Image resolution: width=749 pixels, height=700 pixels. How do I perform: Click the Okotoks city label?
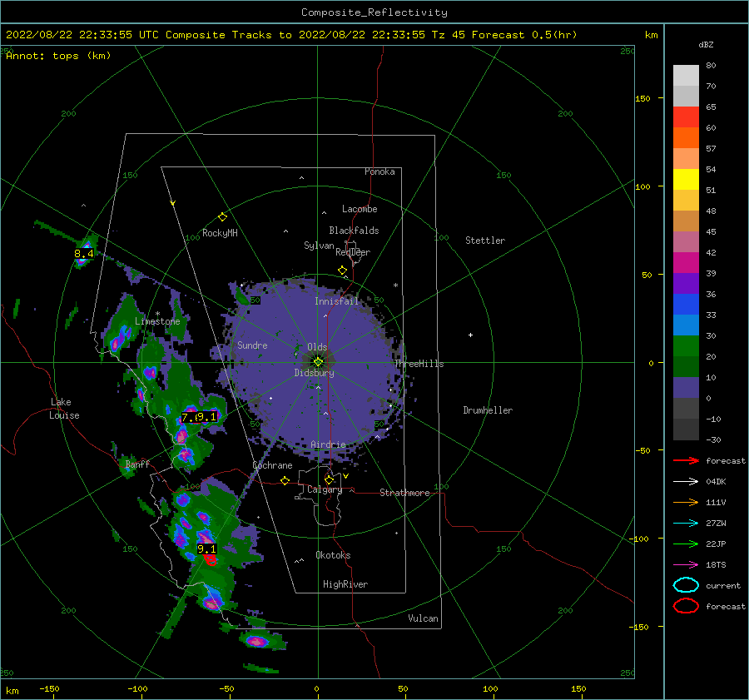333,555
